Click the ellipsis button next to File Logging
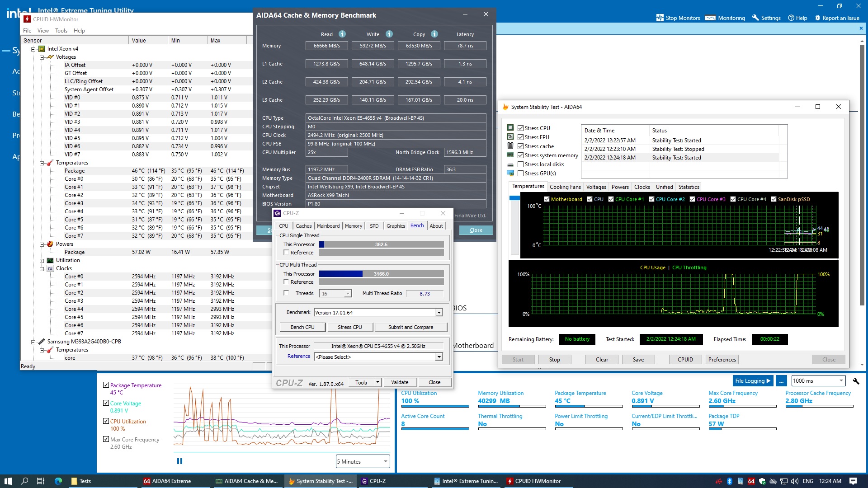This screenshot has height=488, width=868. click(781, 381)
